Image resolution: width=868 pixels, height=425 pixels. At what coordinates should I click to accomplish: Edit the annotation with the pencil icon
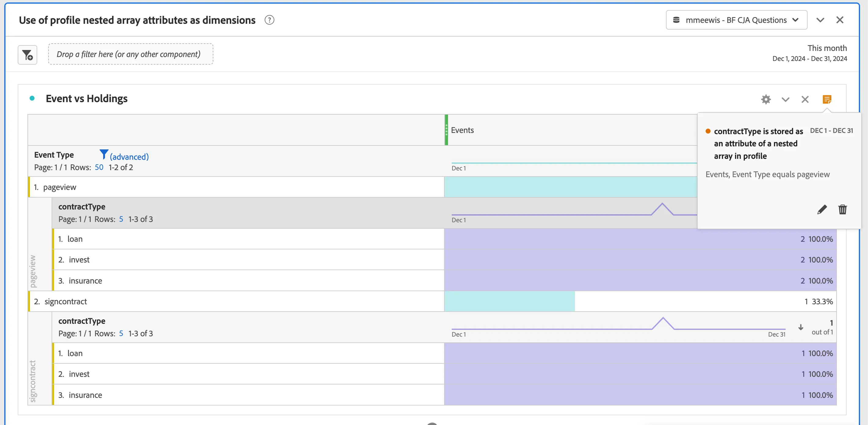pyautogui.click(x=822, y=209)
